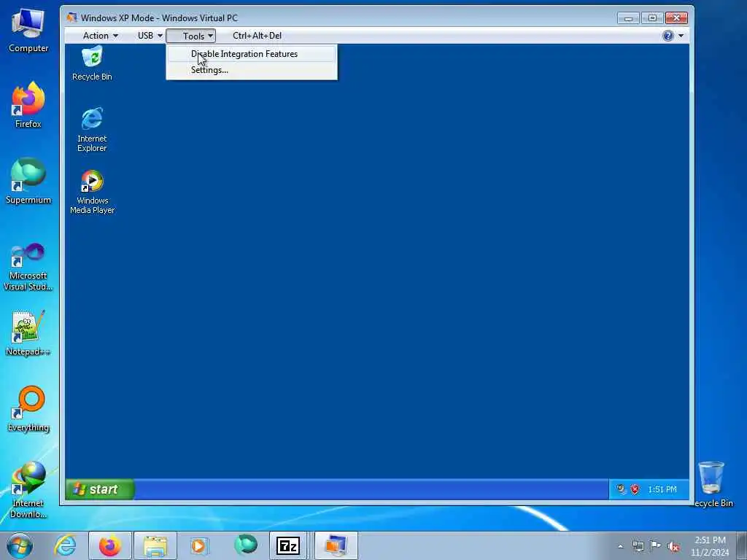The image size is (747, 560).
Task: Click the muted volume tray icon
Action: pyautogui.click(x=673, y=546)
